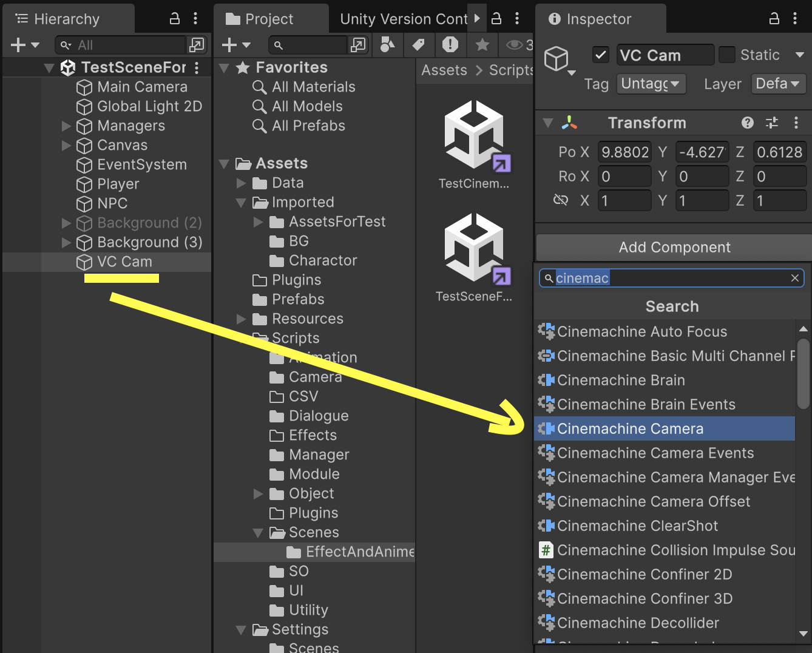Image resolution: width=812 pixels, height=653 pixels.
Task: Open Hierarchy panel kebab options menu
Action: 195,19
